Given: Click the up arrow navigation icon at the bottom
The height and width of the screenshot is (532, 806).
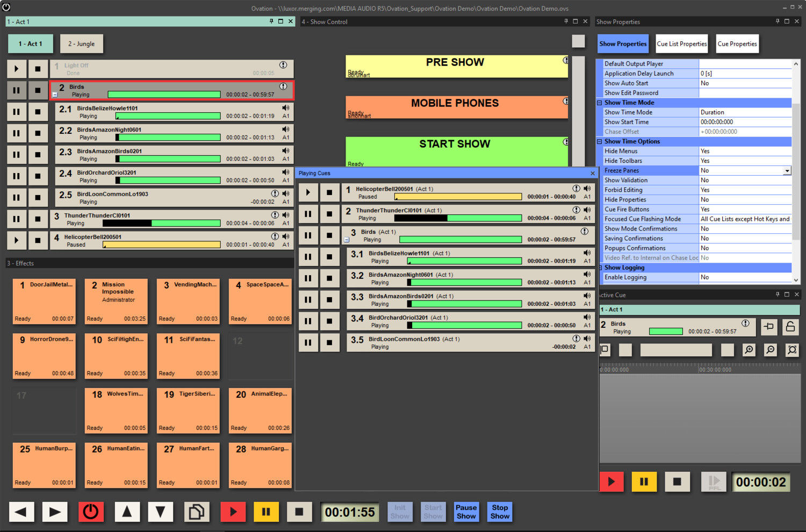Looking at the screenshot, I should (x=127, y=512).
